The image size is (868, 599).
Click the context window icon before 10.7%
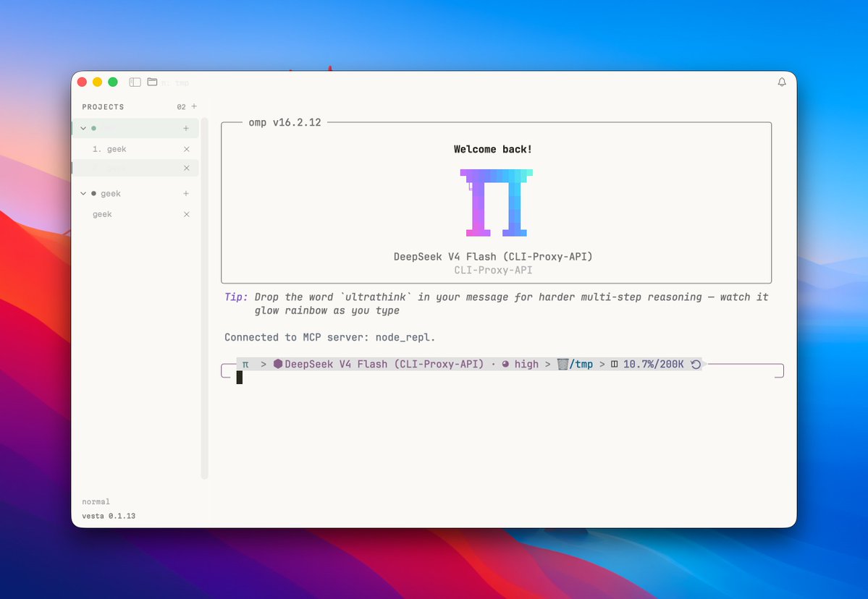[615, 364]
